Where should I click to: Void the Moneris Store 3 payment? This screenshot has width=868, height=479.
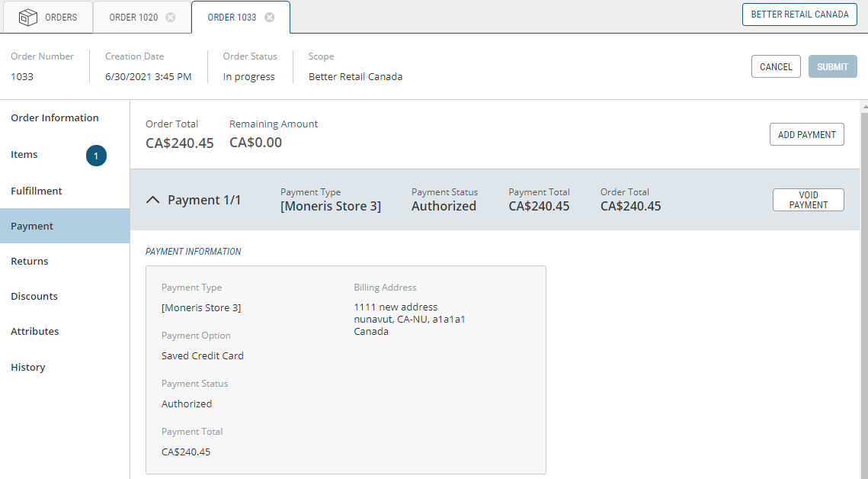point(808,200)
